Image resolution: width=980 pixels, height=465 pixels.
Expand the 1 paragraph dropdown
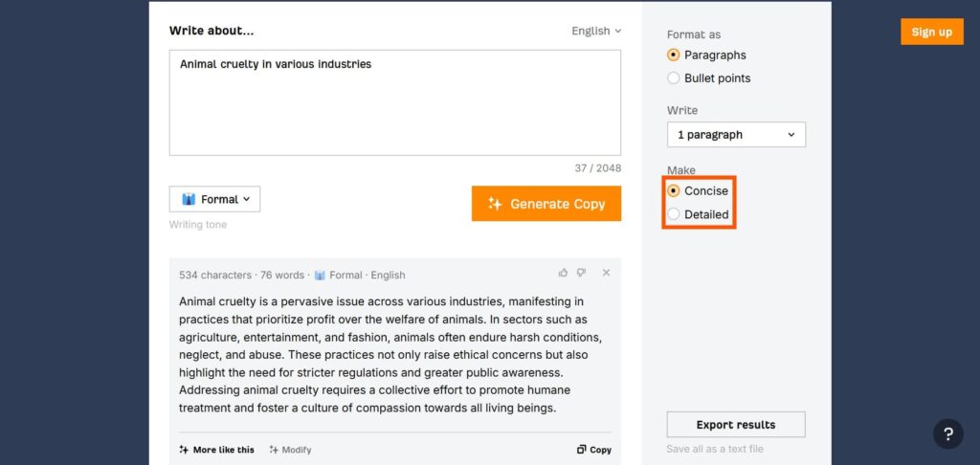point(736,134)
